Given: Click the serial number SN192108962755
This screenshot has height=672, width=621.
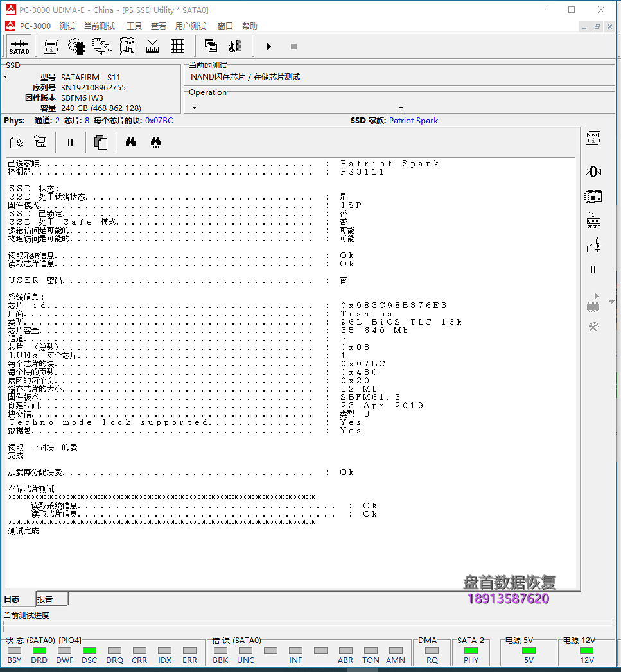Looking at the screenshot, I should point(94,87).
